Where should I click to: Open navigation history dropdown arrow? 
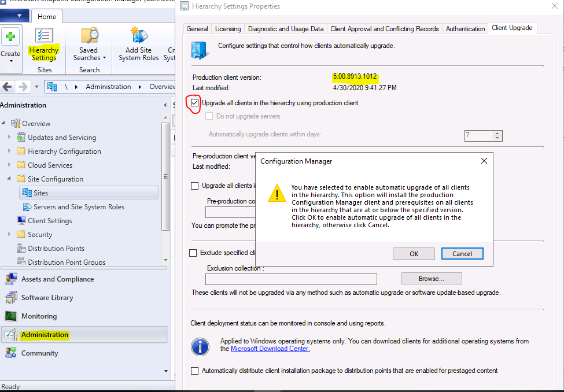click(36, 87)
